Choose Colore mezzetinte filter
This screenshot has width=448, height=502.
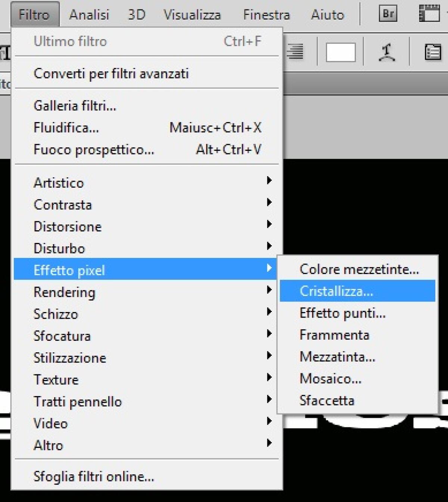[358, 269]
